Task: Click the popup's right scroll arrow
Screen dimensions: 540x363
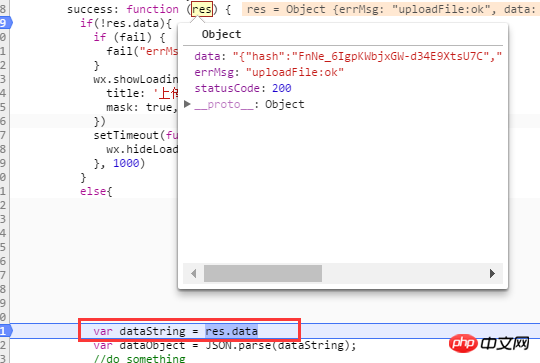Action: [492, 273]
